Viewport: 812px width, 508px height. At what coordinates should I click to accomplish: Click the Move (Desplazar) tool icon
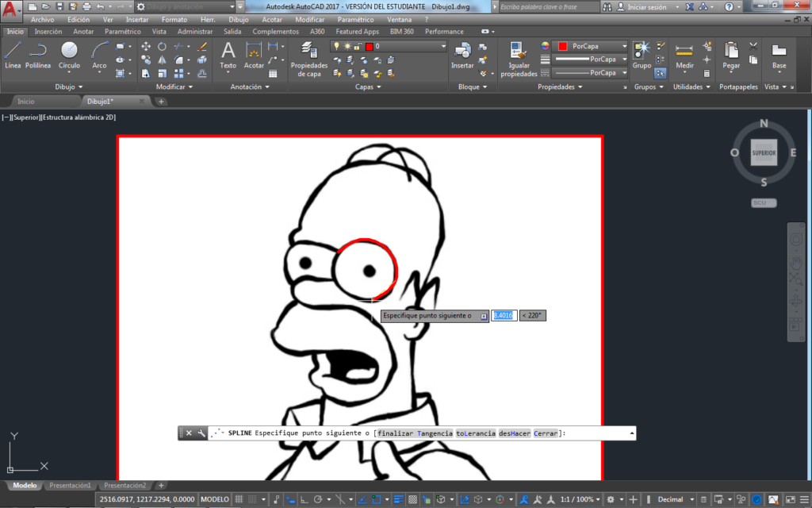coord(146,47)
